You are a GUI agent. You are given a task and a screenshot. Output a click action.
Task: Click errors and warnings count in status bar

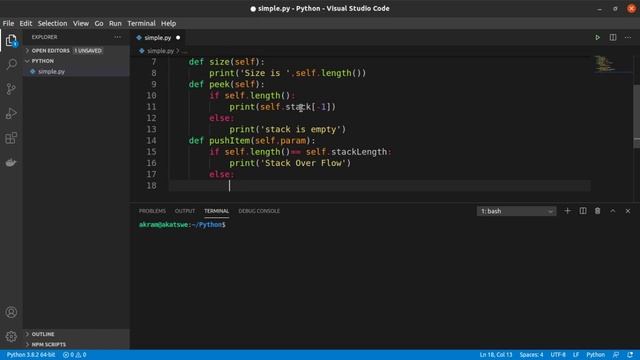pos(75,355)
